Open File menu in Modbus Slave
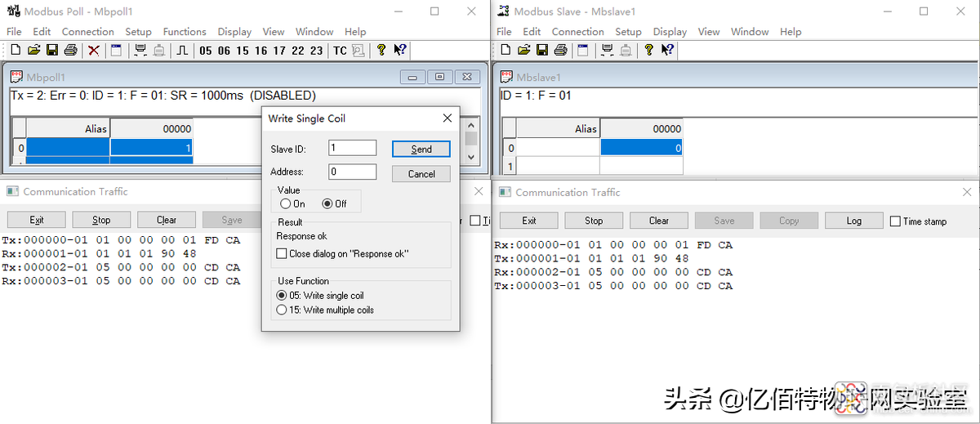 504,32
